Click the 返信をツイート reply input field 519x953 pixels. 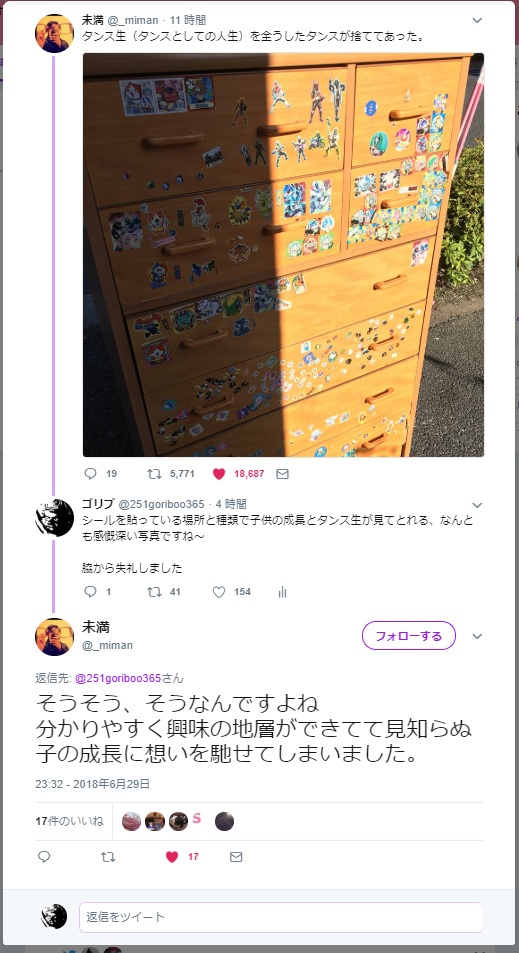(281, 917)
